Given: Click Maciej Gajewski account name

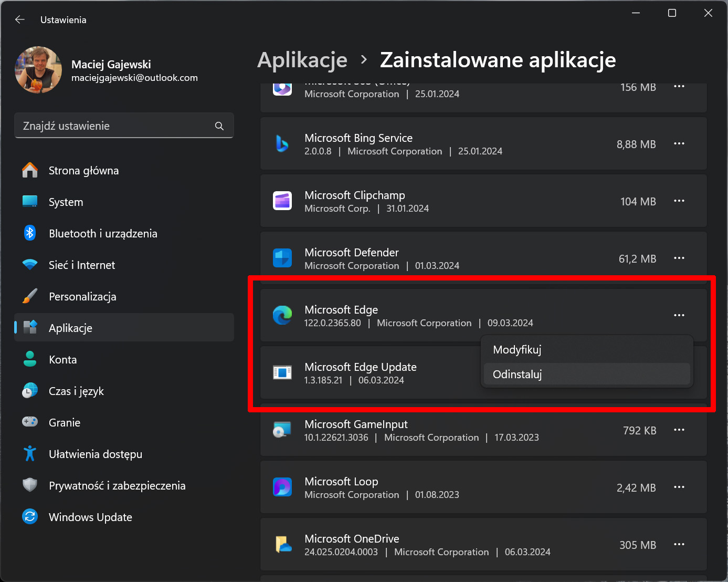Looking at the screenshot, I should [x=111, y=64].
